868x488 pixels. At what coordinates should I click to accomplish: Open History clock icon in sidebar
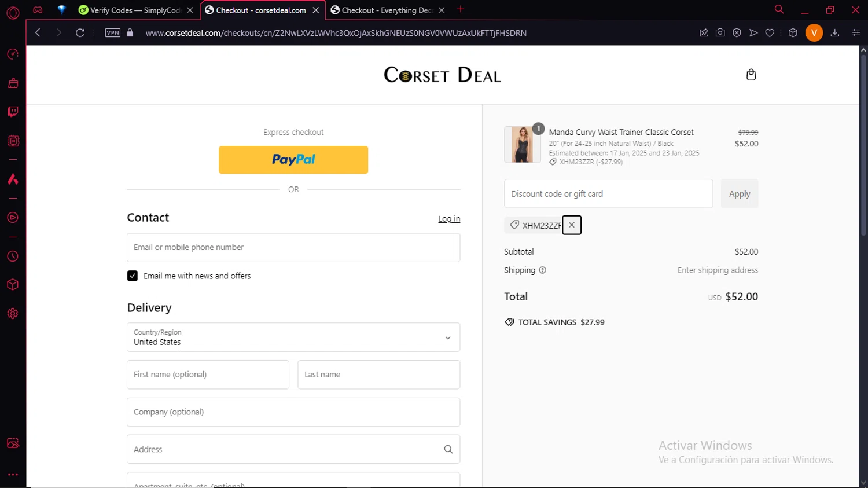[x=13, y=256]
